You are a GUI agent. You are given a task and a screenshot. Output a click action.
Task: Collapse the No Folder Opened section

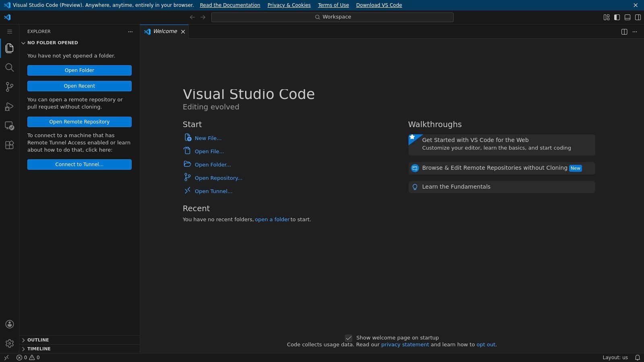(x=23, y=43)
